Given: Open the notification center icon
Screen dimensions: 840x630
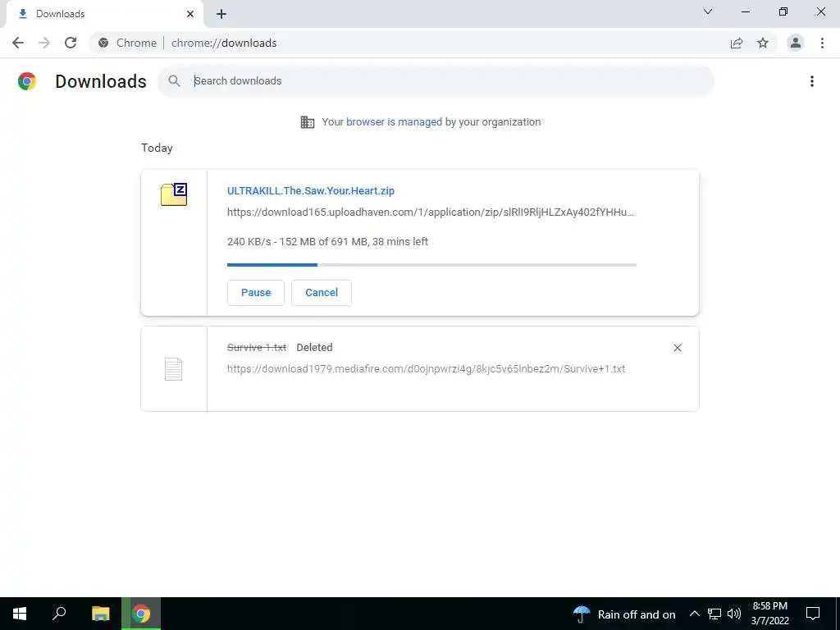Looking at the screenshot, I should coord(813,614).
